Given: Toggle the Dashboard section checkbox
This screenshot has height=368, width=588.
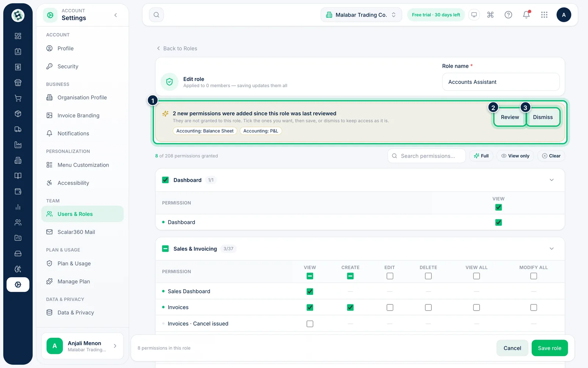Looking at the screenshot, I should pos(165,180).
